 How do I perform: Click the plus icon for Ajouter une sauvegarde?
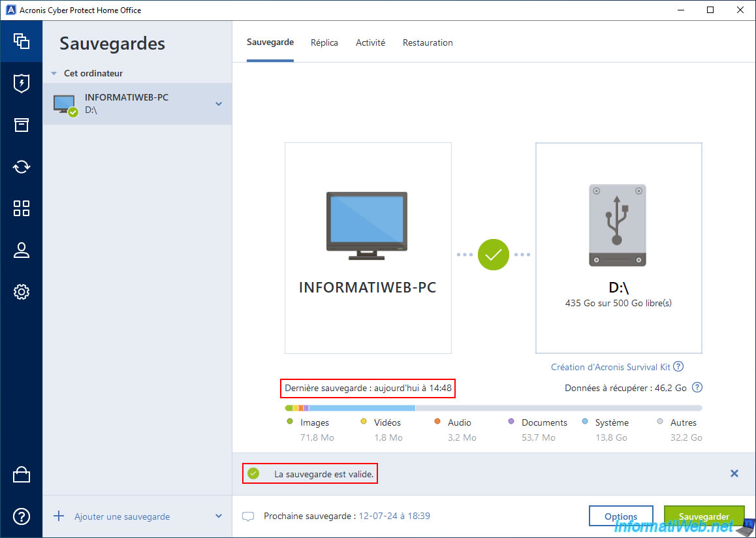pos(58,516)
